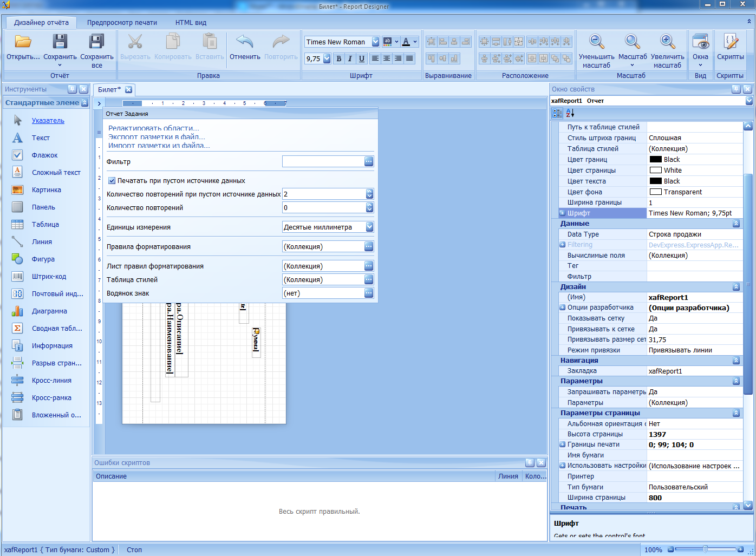
Task: Open Единицы измерения dropdown
Action: [369, 227]
